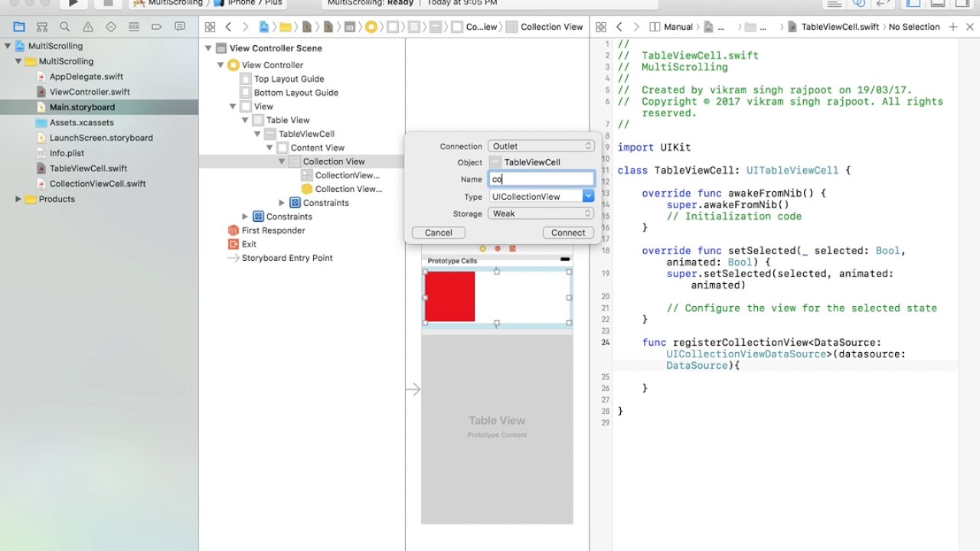Click the outlet Name input field
Screen dimensions: 980x551
pyautogui.click(x=541, y=179)
